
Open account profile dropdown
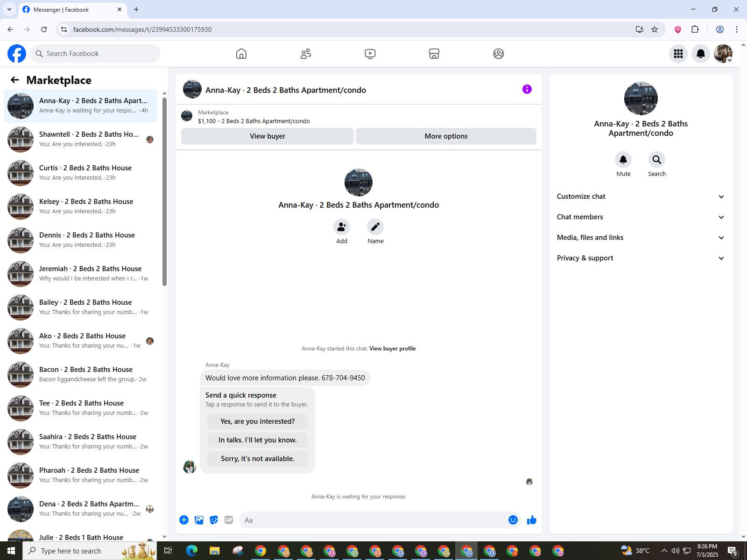[x=723, y=54]
